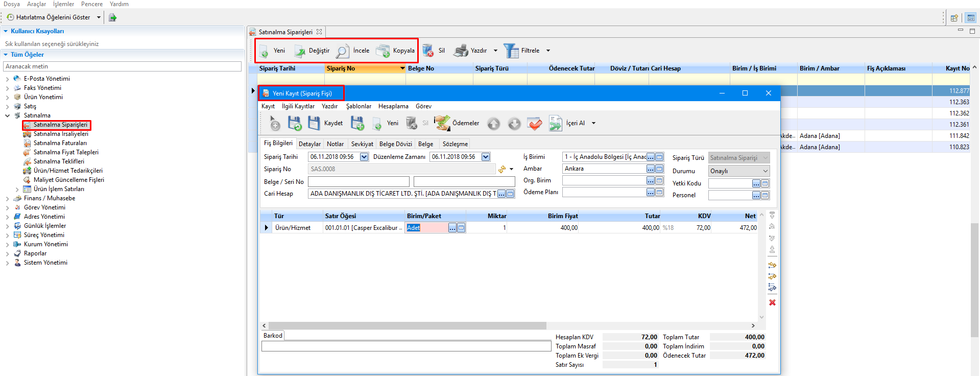Viewport: 980px width, 376px height.
Task: Collapse the Satınalma tree node
Action: [x=8, y=115]
